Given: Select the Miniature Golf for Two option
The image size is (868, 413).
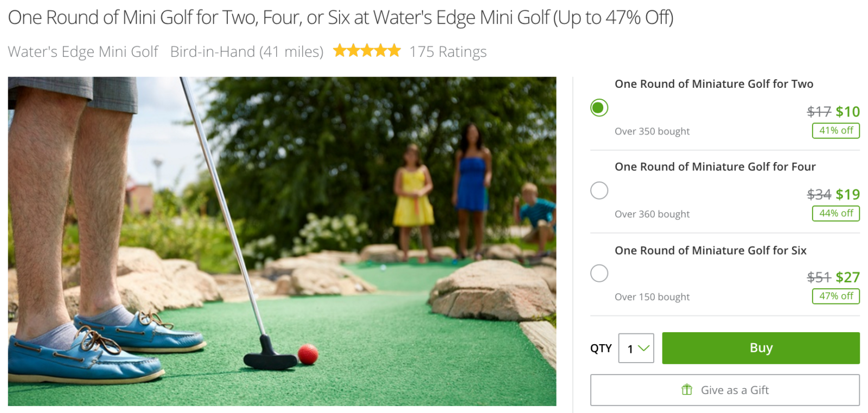Looking at the screenshot, I should [x=599, y=108].
